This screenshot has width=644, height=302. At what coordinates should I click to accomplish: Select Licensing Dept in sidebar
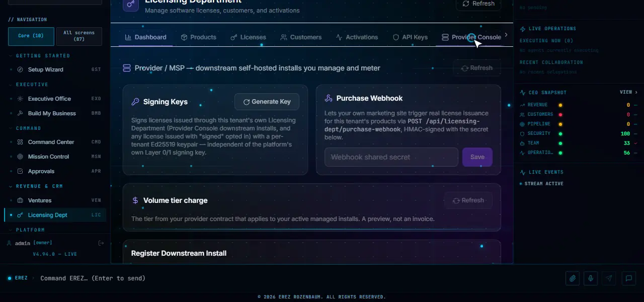(x=55, y=215)
